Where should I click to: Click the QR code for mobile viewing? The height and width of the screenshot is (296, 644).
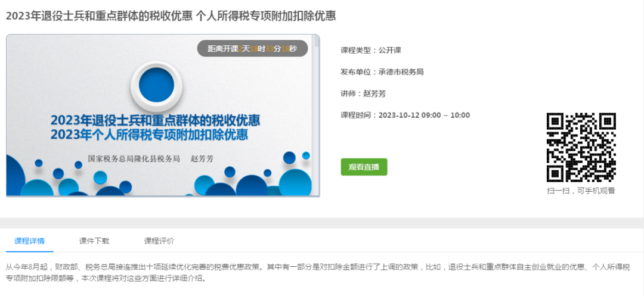[x=581, y=148]
